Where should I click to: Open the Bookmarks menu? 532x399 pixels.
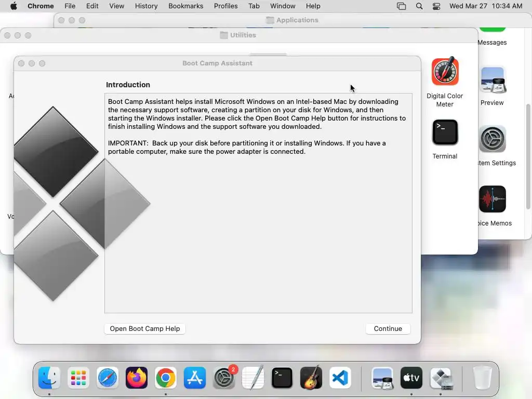click(x=185, y=6)
